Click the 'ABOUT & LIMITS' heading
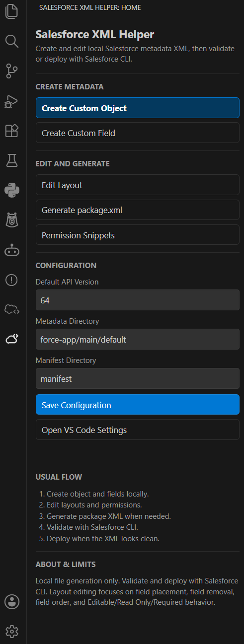This screenshot has width=244, height=644. point(66,565)
